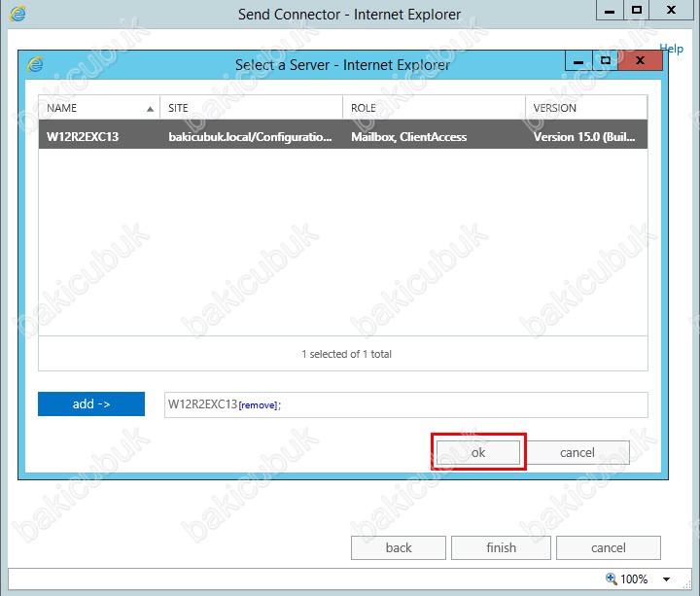Click the [remove] link next to W12R2EXC13
Image resolution: width=700 pixels, height=596 pixels.
click(x=258, y=405)
